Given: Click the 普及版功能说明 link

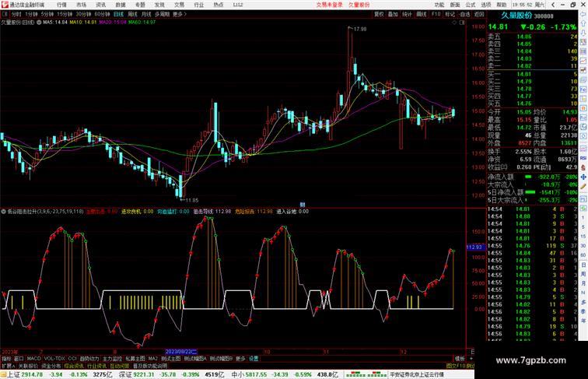Looking at the screenshot, I should coord(150,366).
